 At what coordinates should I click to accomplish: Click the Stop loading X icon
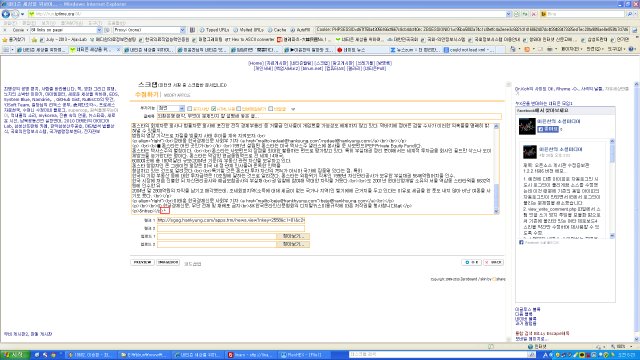[x=533, y=14]
